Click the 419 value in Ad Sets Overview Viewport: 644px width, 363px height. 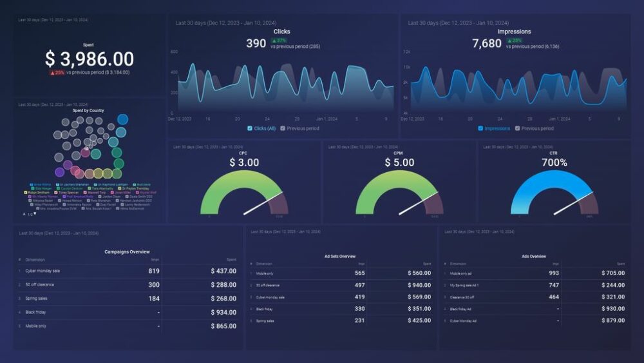[360, 297]
